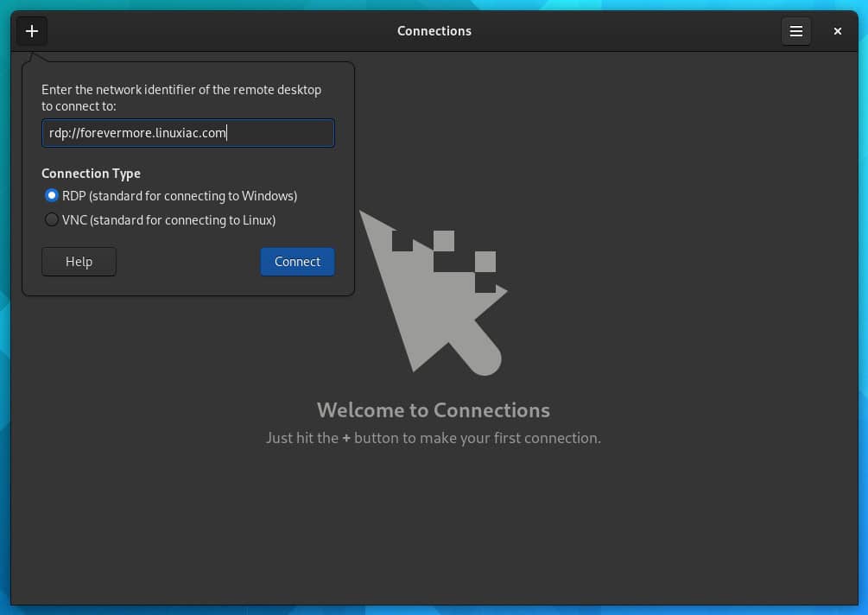Click the 'Welcome to Connections' heading
Image resolution: width=868 pixels, height=615 pixels.
click(434, 410)
